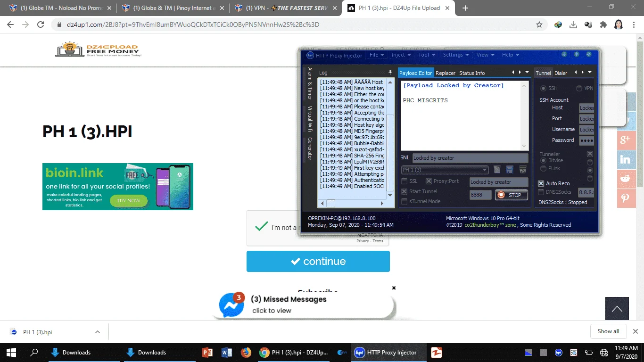Bookmark this page with the star icon
Image resolution: width=644 pixels, height=362 pixels.
539,25
